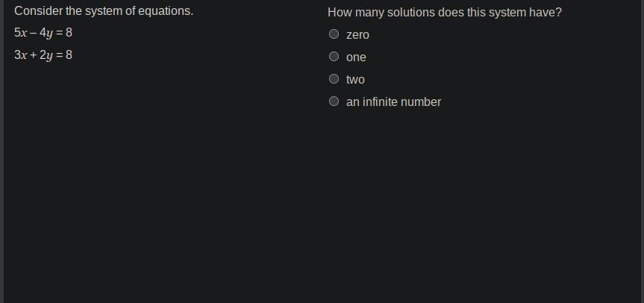Select the "zero" radio button
The width and height of the screenshot is (644, 303).
pyautogui.click(x=334, y=34)
